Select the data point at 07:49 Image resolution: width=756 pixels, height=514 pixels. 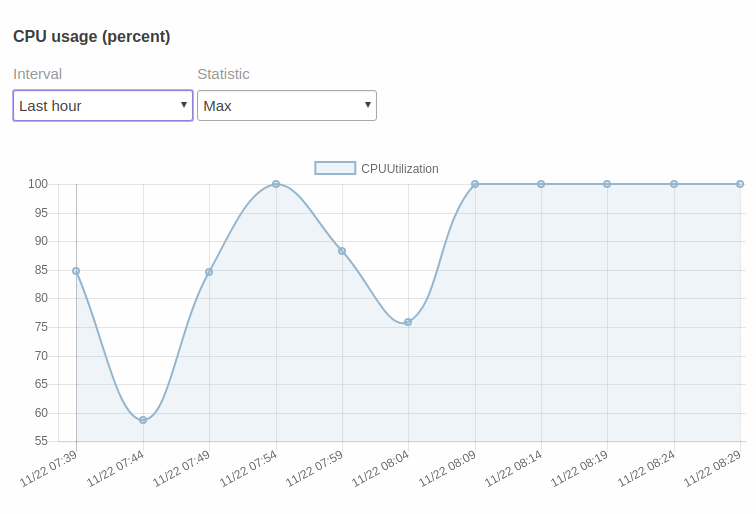point(209,272)
